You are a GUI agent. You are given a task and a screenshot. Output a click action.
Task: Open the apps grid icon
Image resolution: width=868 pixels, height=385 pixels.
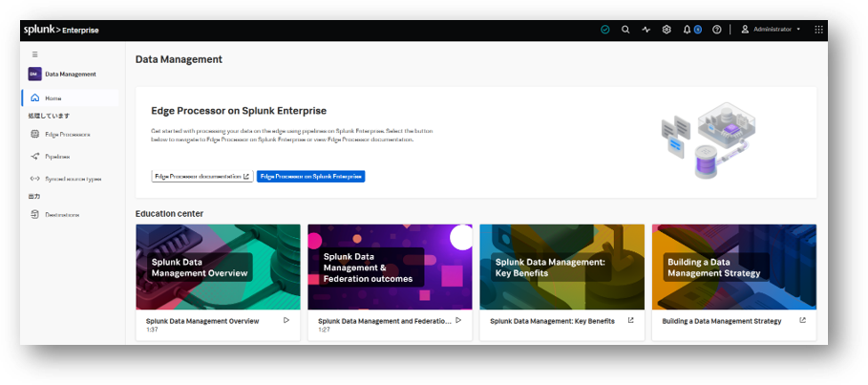818,30
